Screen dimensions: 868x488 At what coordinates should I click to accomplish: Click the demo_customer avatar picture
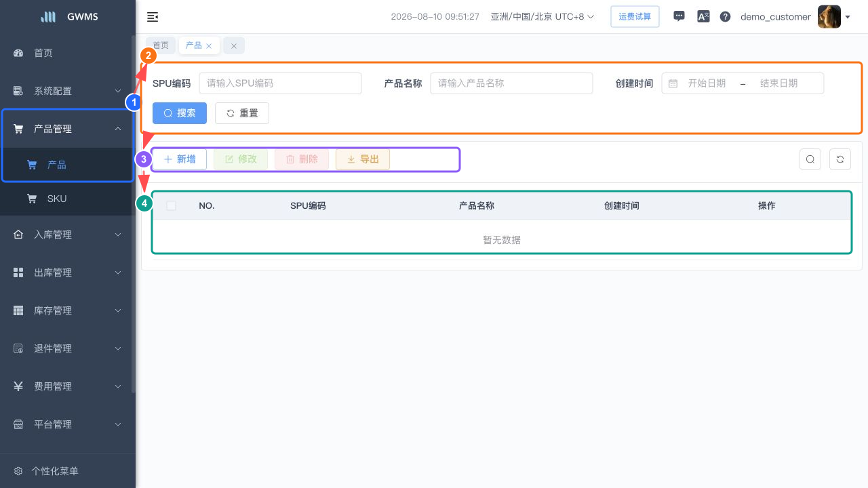point(829,16)
